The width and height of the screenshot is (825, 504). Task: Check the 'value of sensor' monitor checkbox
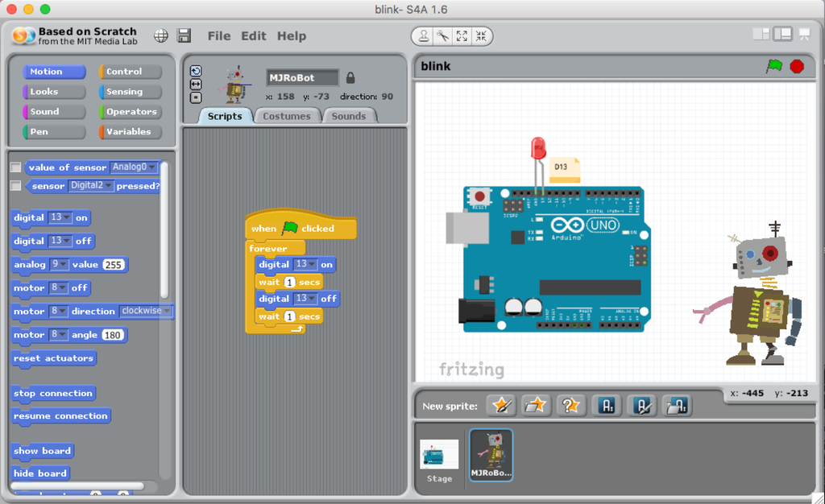click(16, 167)
